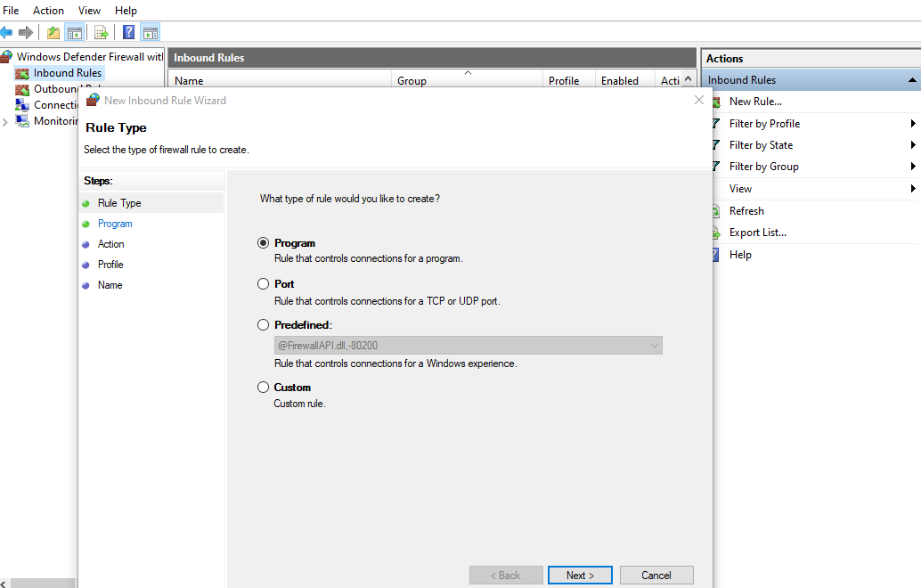The height and width of the screenshot is (588, 921).
Task: Click the Next button in the wizard
Action: click(580, 575)
